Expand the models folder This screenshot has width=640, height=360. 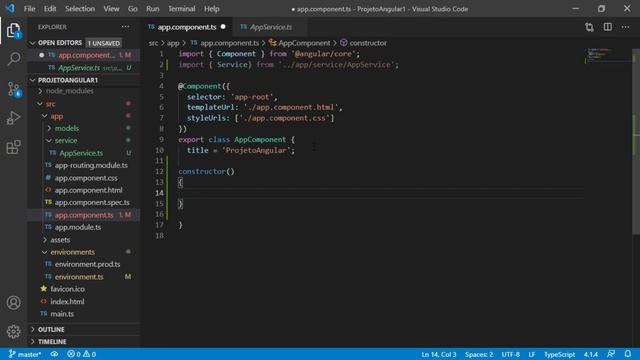pos(67,128)
